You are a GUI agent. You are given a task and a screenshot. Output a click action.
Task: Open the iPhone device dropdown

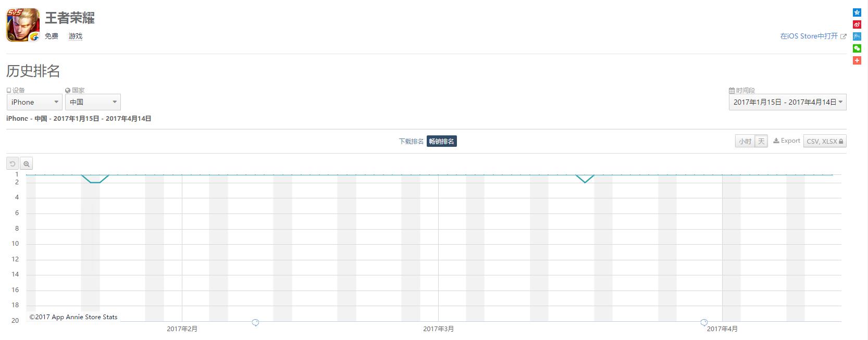point(34,102)
